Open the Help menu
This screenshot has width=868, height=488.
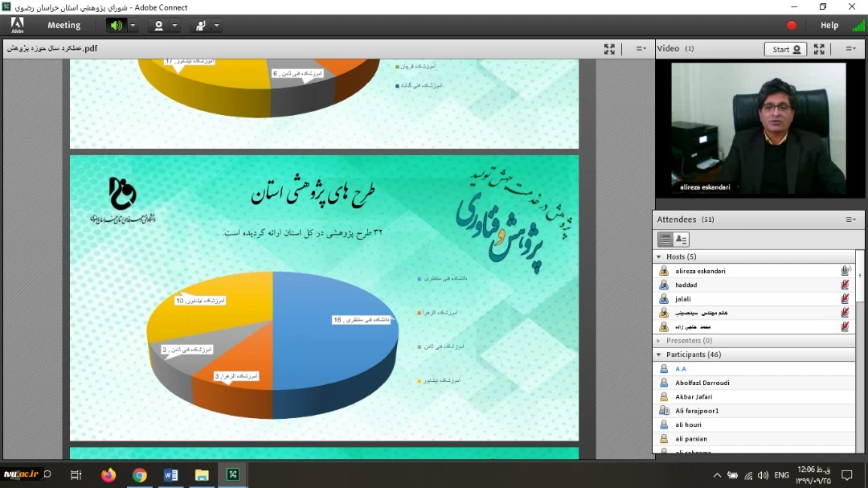[829, 26]
